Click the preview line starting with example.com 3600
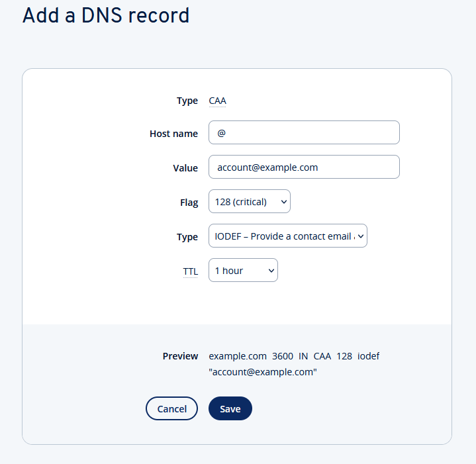Viewport: 476px width, 464px height. 294,356
